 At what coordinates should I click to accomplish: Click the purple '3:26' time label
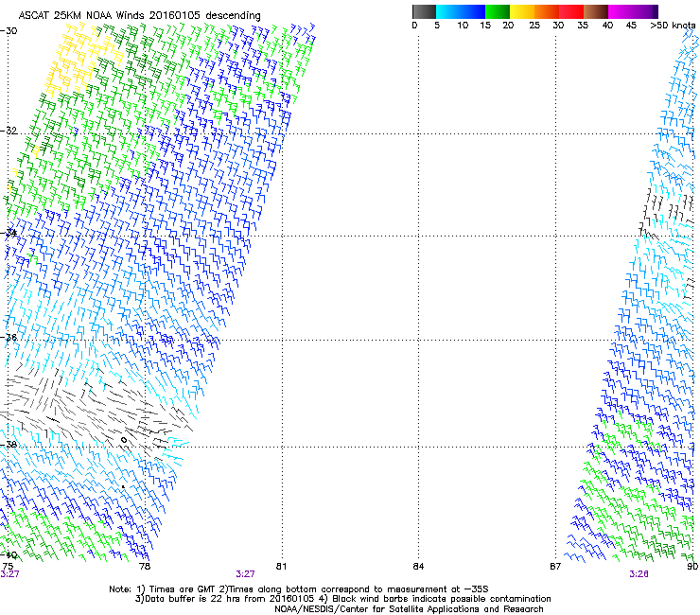[x=639, y=574]
